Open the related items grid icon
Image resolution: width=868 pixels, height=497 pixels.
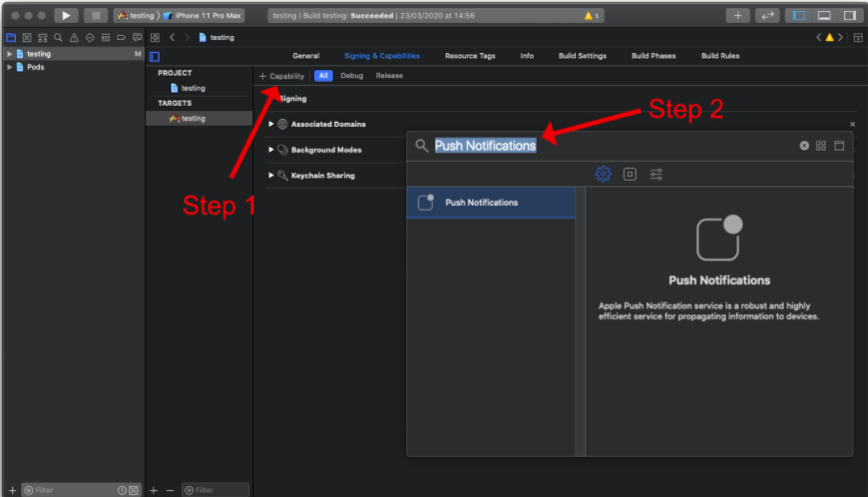point(155,38)
